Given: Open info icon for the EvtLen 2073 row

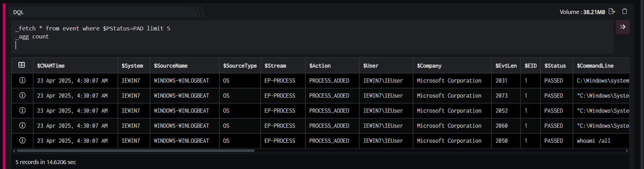Looking at the screenshot, I should coord(22,95).
